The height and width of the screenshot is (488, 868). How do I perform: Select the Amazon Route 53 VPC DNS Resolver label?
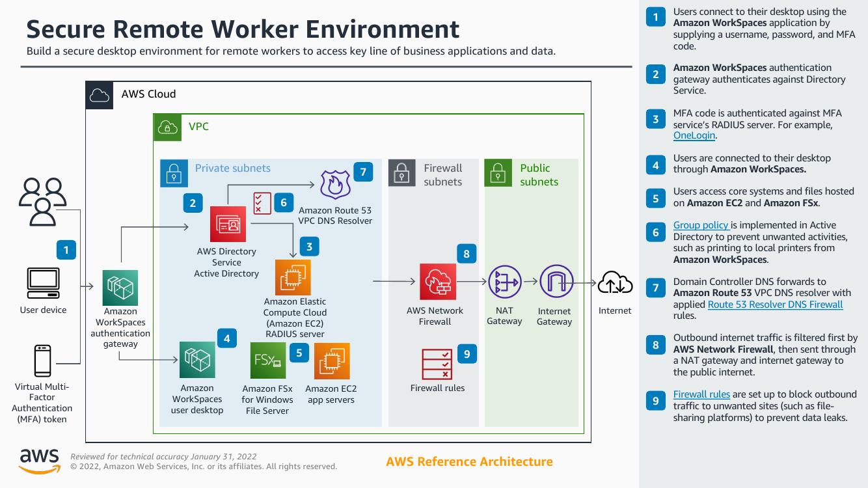click(x=336, y=215)
